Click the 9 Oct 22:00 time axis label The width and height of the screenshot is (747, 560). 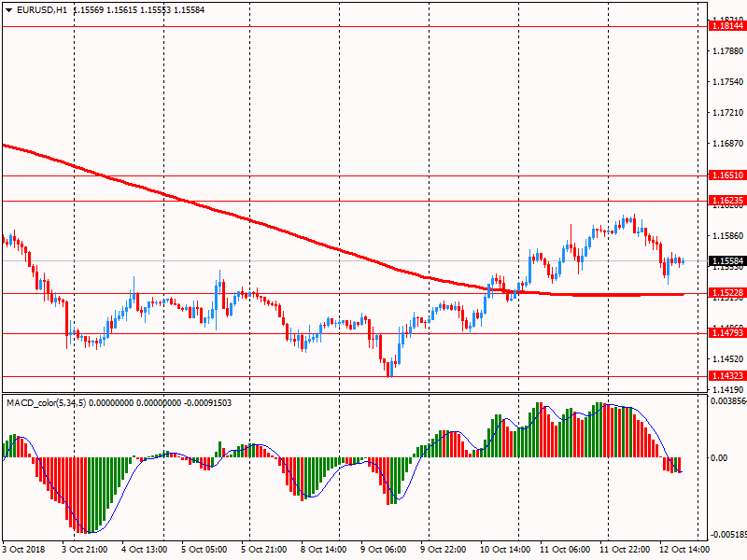tap(444, 550)
